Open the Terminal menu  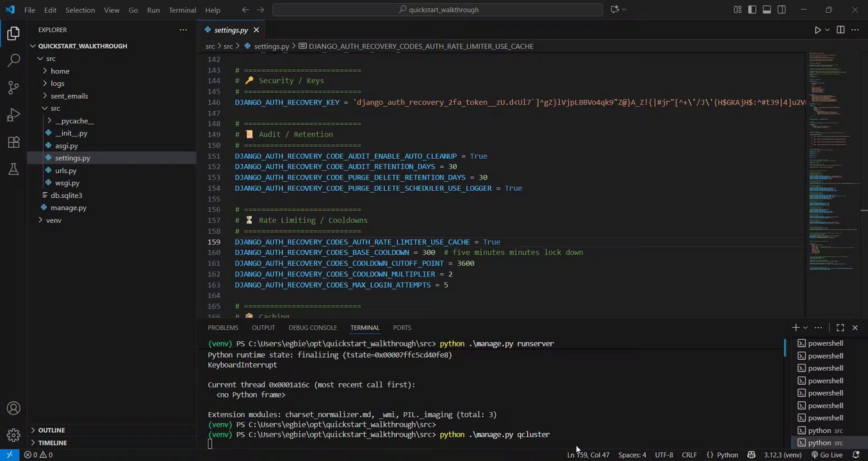point(183,10)
